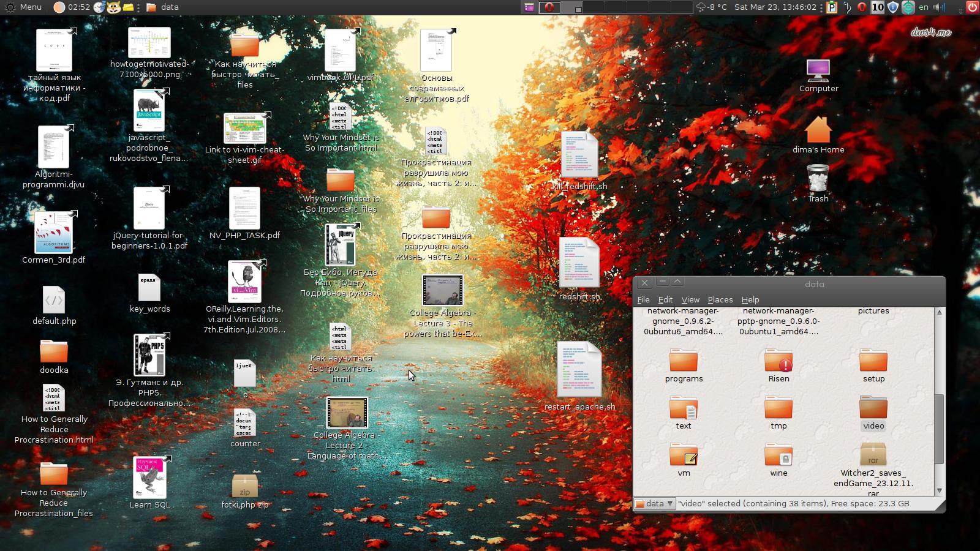Open the Trash icon on the desktop
The height and width of the screenshot is (551, 980).
click(x=818, y=179)
